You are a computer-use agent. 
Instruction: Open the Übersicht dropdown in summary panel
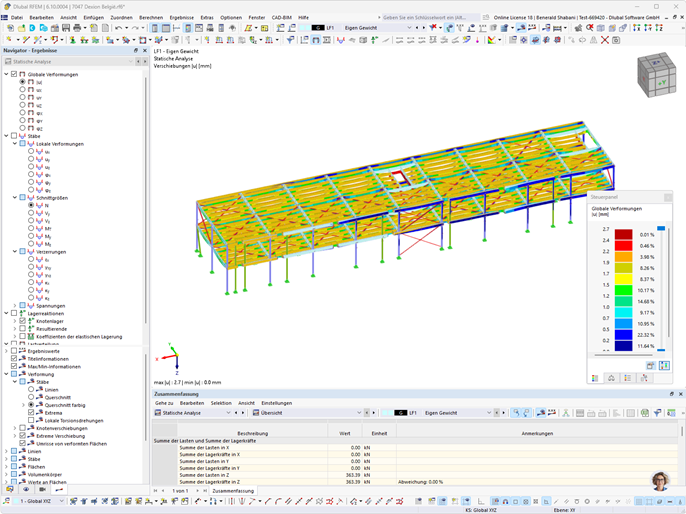coord(307,413)
